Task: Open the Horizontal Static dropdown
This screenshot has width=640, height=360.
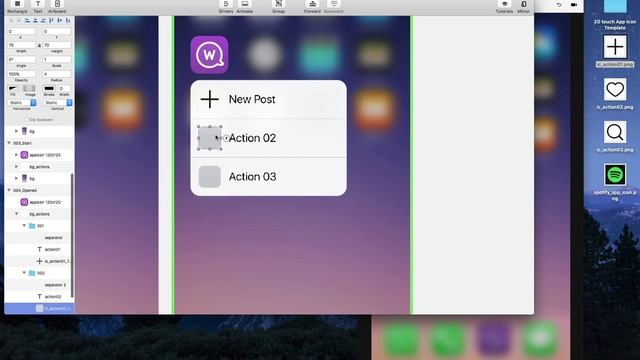Action: [x=22, y=102]
